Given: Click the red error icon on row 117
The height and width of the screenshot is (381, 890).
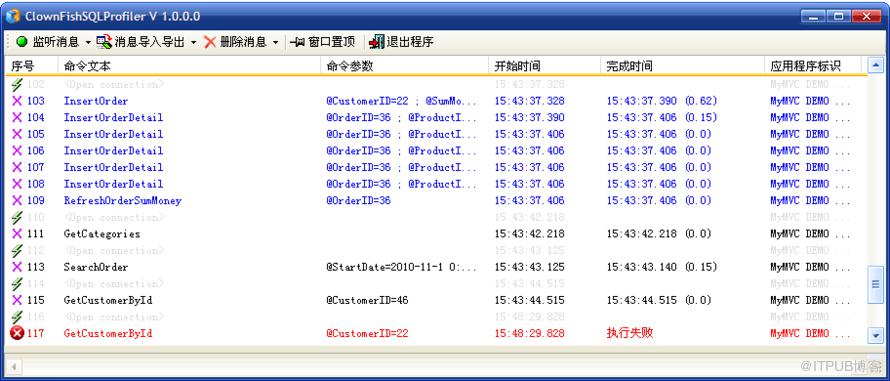Looking at the screenshot, I should click(17, 333).
